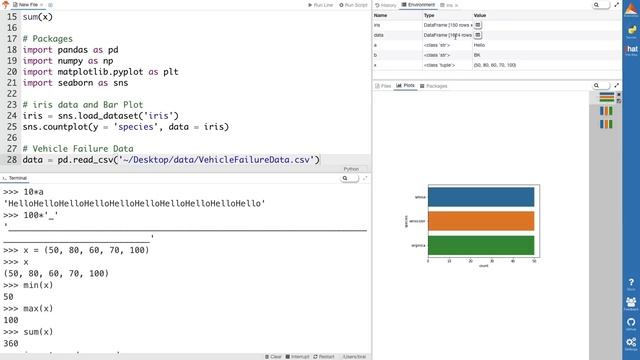Open the iris data viewer tab
The width and height of the screenshot is (640, 360).
(x=449, y=5)
